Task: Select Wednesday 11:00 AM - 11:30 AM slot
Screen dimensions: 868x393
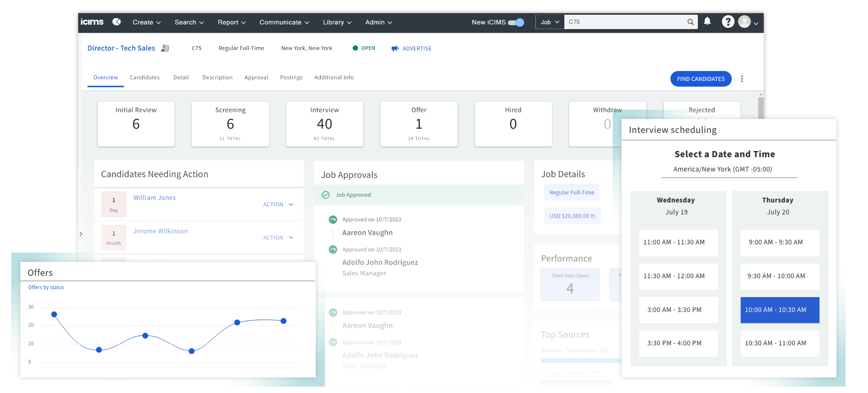Action: (678, 242)
